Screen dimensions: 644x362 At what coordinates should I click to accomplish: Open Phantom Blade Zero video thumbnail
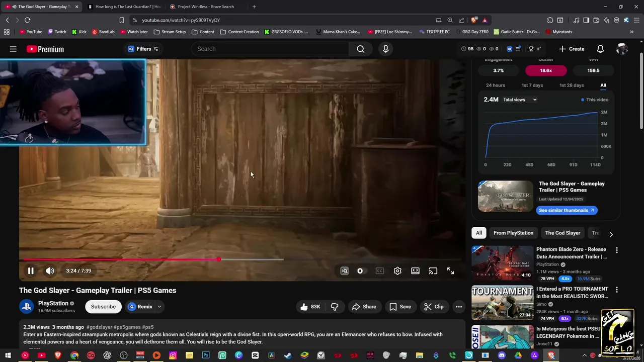[x=502, y=262]
